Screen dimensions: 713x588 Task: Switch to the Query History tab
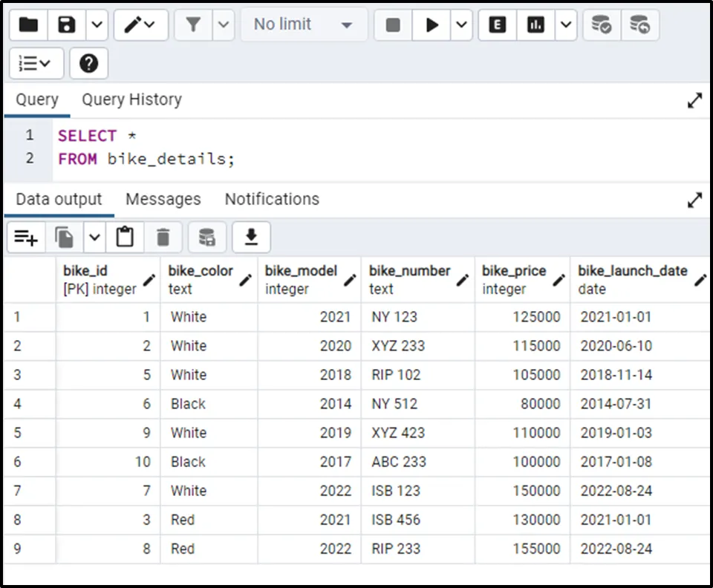[131, 99]
